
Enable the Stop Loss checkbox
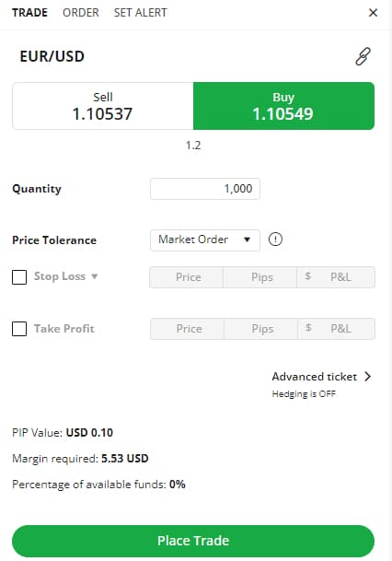coord(19,277)
